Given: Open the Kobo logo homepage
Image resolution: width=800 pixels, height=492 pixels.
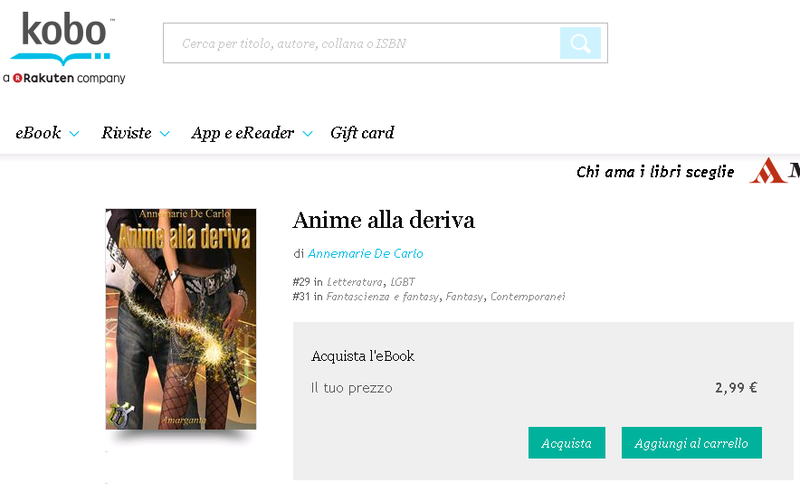Looking at the screenshot, I should pyautogui.click(x=62, y=39).
